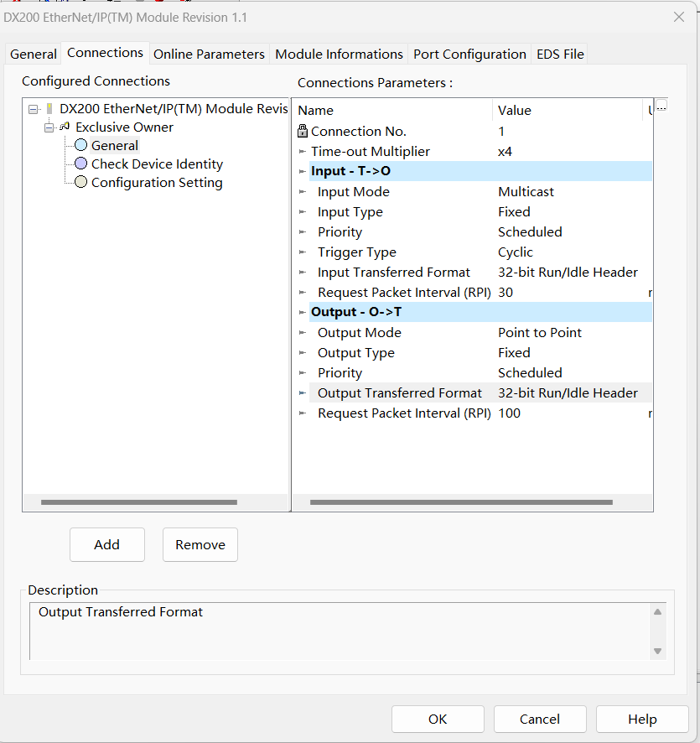Image resolution: width=700 pixels, height=743 pixels.
Task: Select the General circle icon in tree
Action: pos(80,146)
